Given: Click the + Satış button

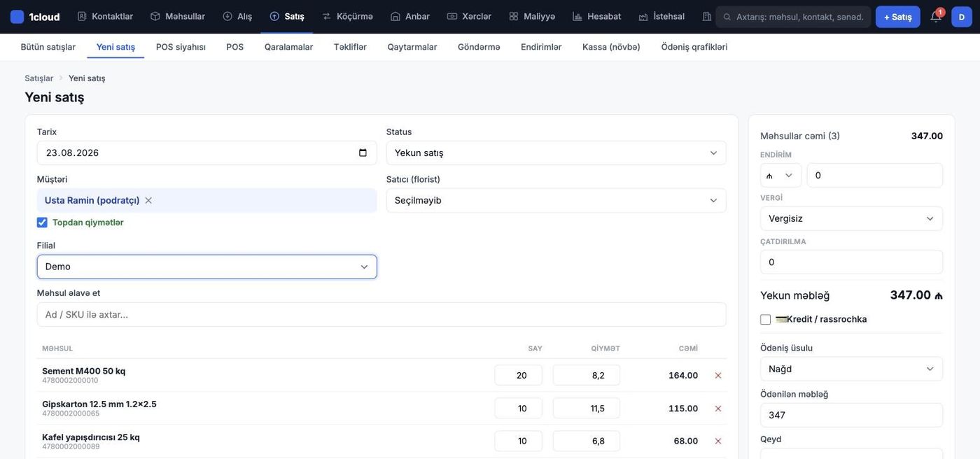Looking at the screenshot, I should [x=898, y=17].
